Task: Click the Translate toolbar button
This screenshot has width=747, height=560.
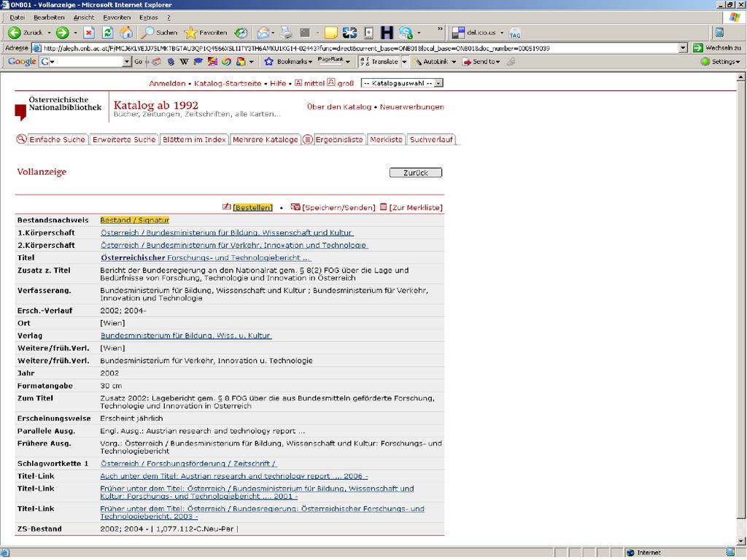Action: (379, 61)
